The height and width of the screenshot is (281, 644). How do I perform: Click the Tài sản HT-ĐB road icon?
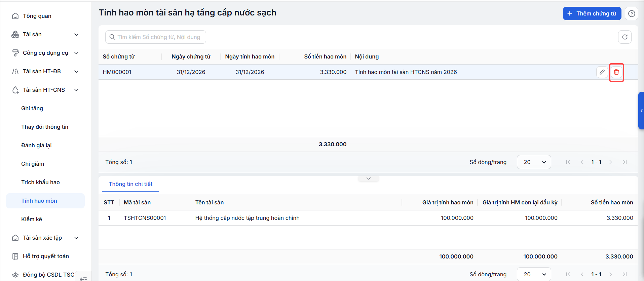click(x=15, y=72)
